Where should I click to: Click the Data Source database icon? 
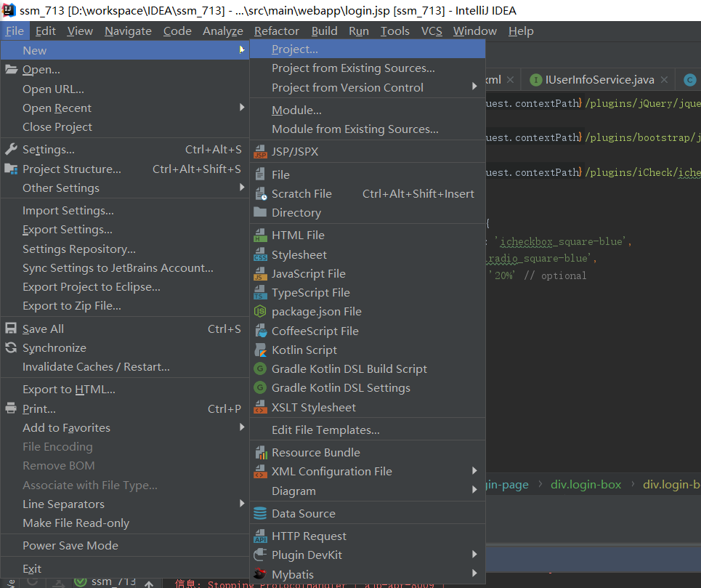pos(260,513)
